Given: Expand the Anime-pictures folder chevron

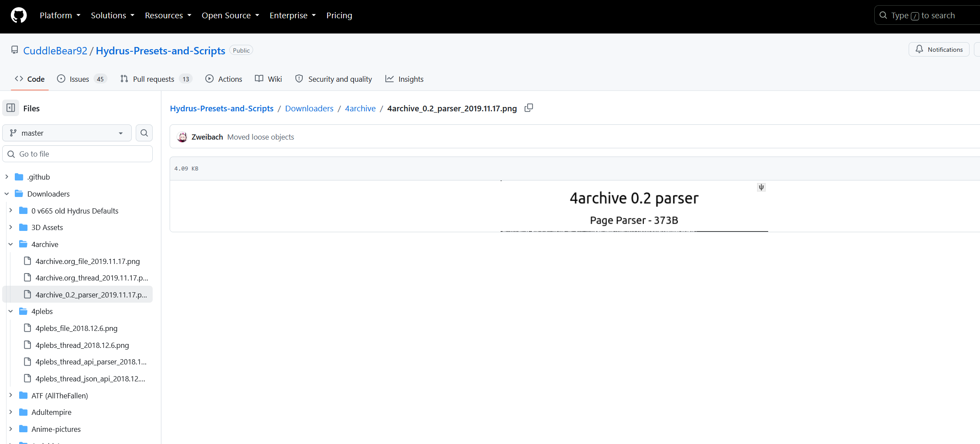Looking at the screenshot, I should (x=11, y=429).
